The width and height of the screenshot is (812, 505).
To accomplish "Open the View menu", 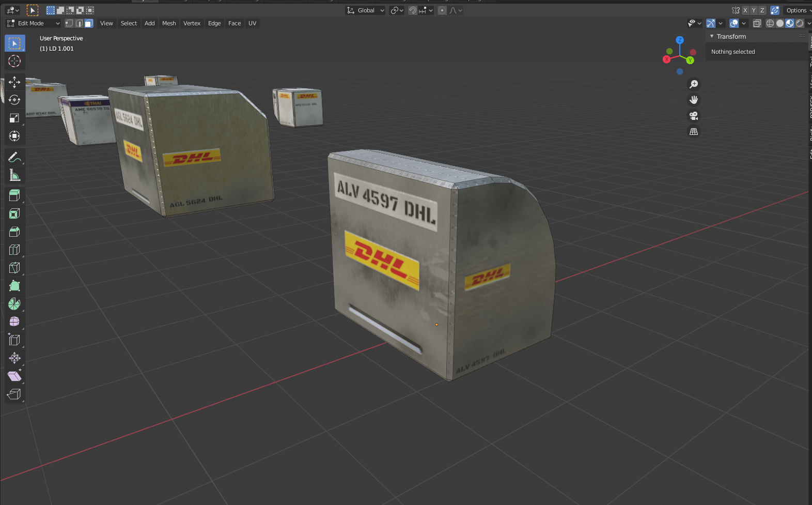I will point(106,23).
